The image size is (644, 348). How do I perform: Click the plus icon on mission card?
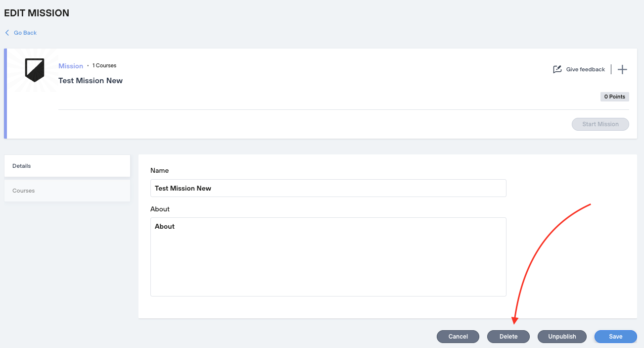[622, 69]
